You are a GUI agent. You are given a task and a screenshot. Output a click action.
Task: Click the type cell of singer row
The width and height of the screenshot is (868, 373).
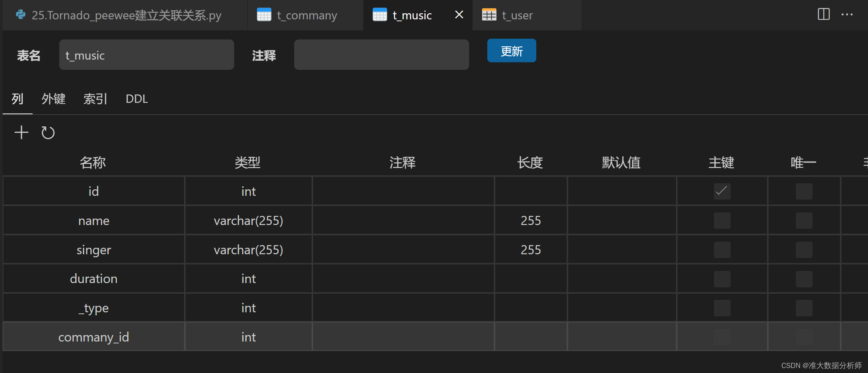tap(249, 250)
